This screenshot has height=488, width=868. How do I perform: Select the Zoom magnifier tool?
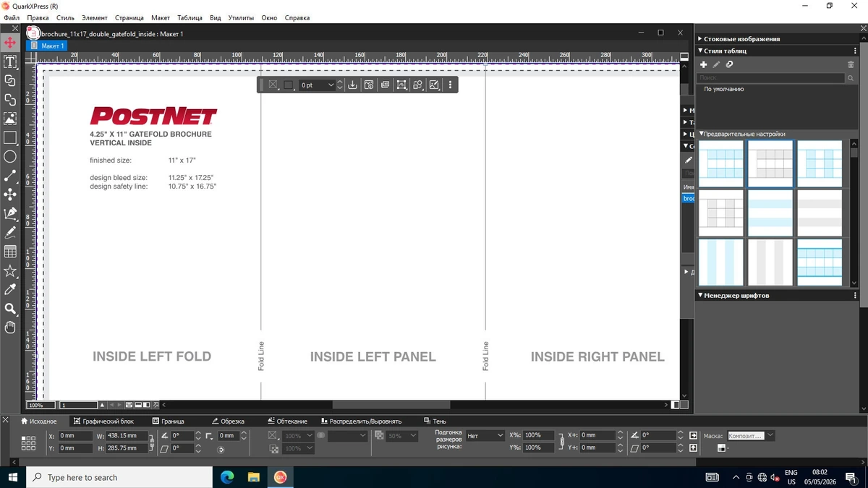pyautogui.click(x=10, y=309)
